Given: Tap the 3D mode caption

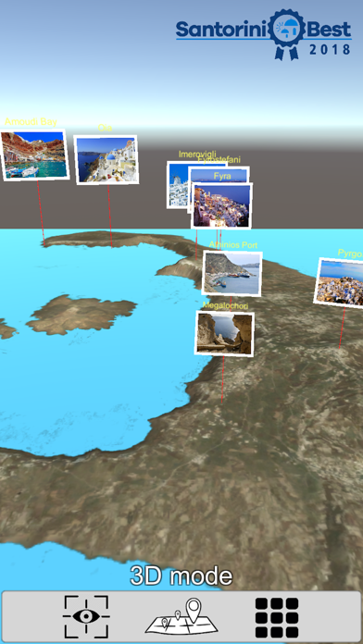Looking at the screenshot, I should tap(181, 576).
